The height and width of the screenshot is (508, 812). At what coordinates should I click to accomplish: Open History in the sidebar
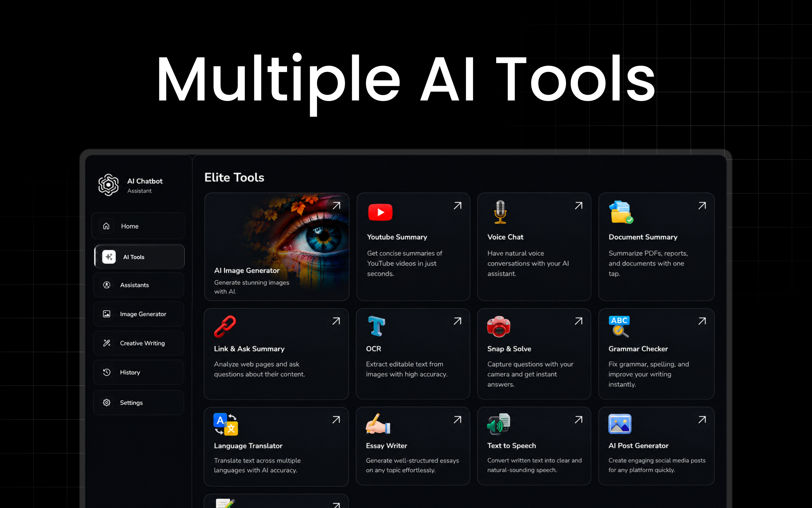tap(139, 372)
